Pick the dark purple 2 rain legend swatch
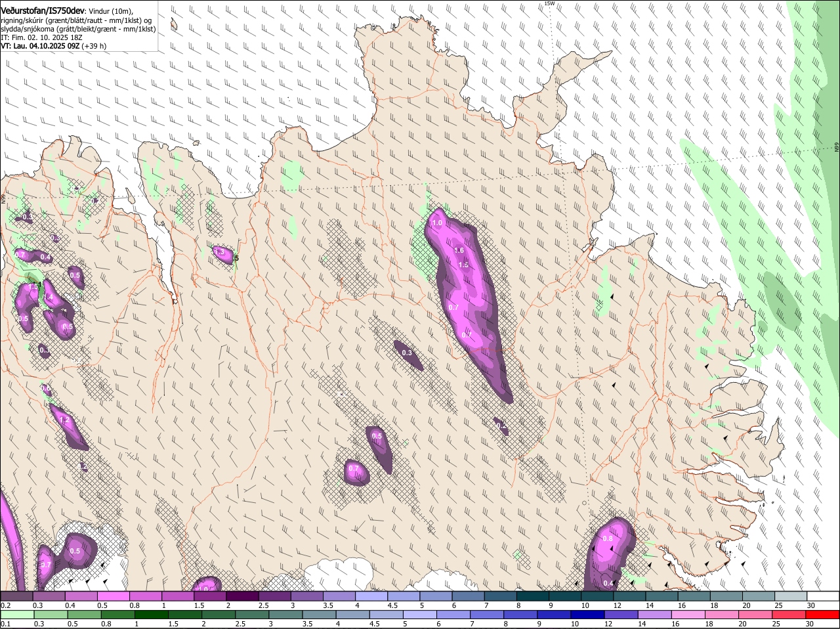840x629 pixels. (242, 596)
